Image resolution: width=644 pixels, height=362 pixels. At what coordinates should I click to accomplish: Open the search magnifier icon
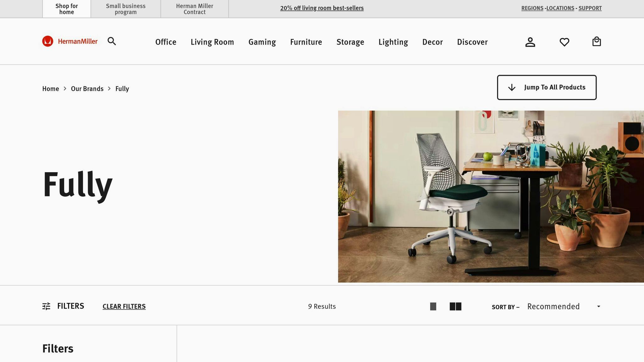[112, 41]
